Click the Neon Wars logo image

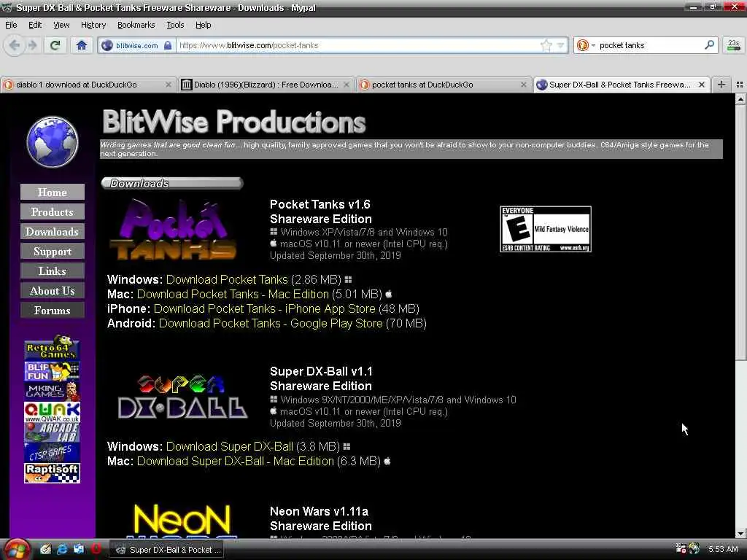(x=182, y=520)
